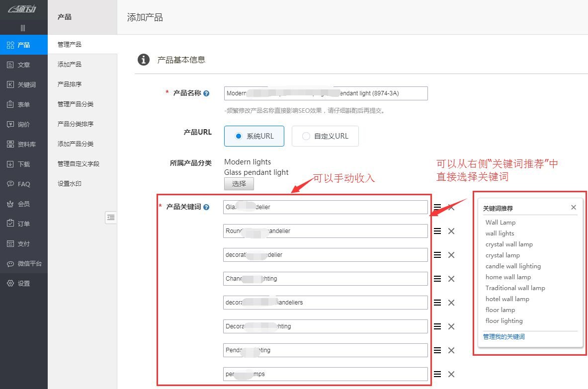Open 产品排序 from the submenu
The height and width of the screenshot is (389, 588).
tap(70, 84)
